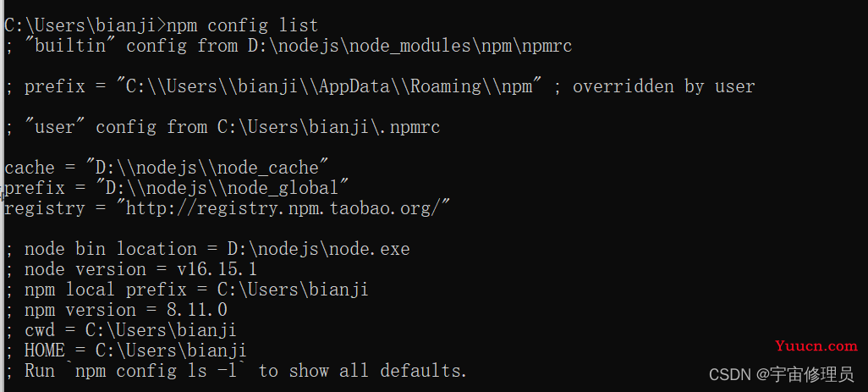Click the cwd path line
Viewport: 868px width, 392px height.
(x=121, y=330)
